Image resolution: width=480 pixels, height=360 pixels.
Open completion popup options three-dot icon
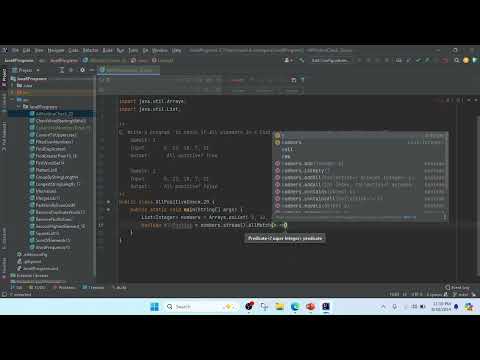pyautogui.click(x=444, y=217)
